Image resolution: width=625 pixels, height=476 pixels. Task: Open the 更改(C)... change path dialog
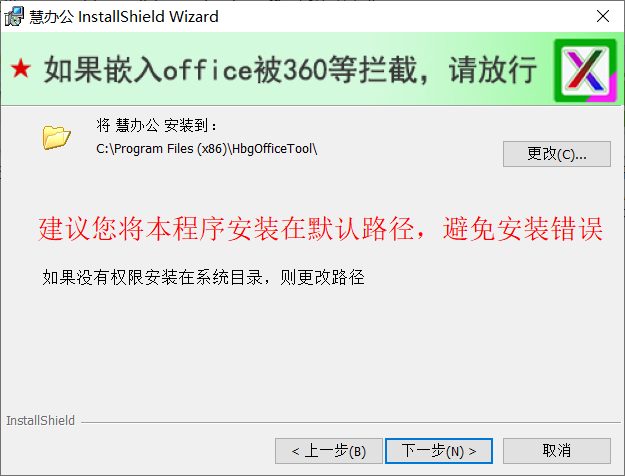point(556,154)
